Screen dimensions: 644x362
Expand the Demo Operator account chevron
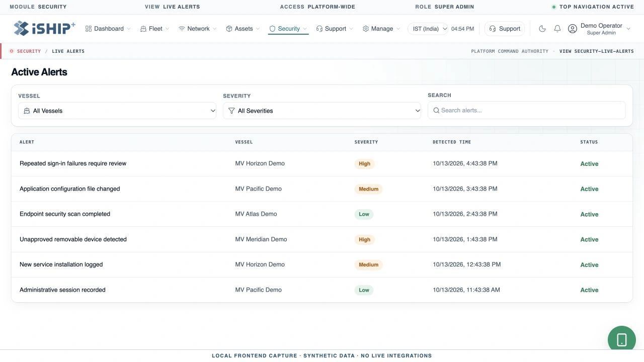click(x=628, y=29)
